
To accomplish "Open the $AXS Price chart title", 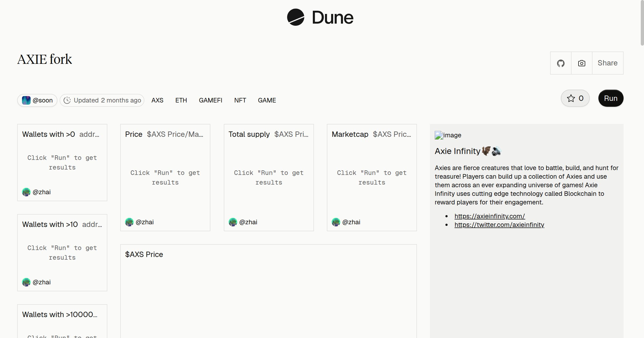I will point(144,254).
